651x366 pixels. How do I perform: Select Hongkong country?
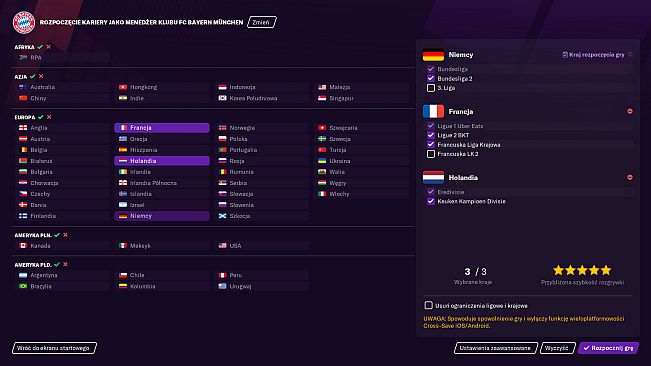162,87
